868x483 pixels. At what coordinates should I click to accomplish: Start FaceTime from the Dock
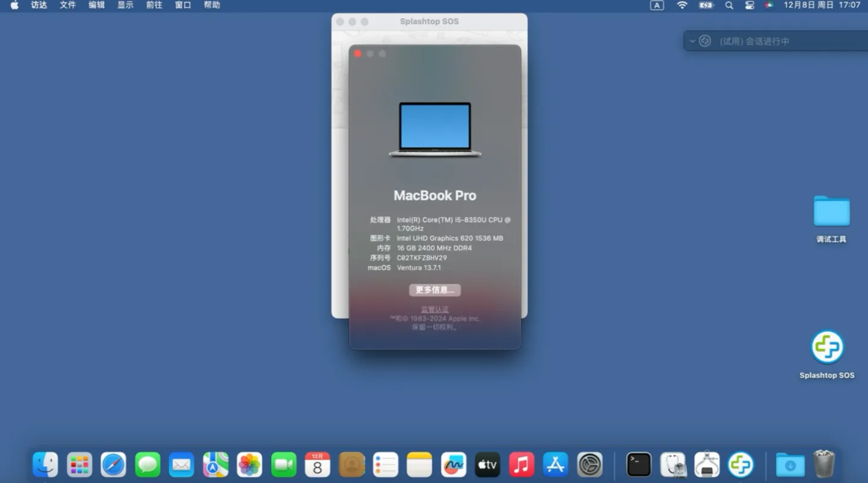pos(284,465)
